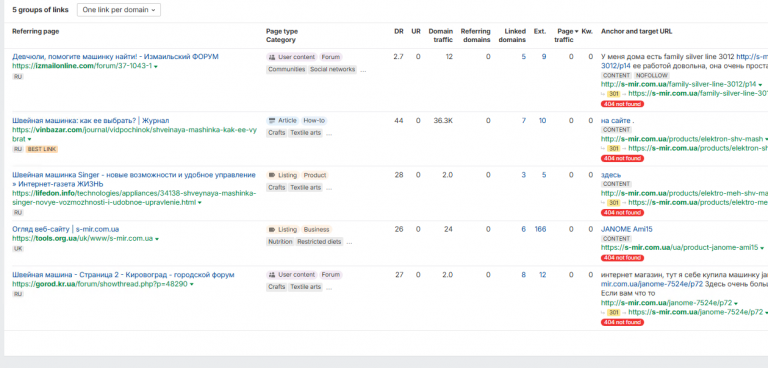Click the Crafts tag in vinbazar row

277,133
